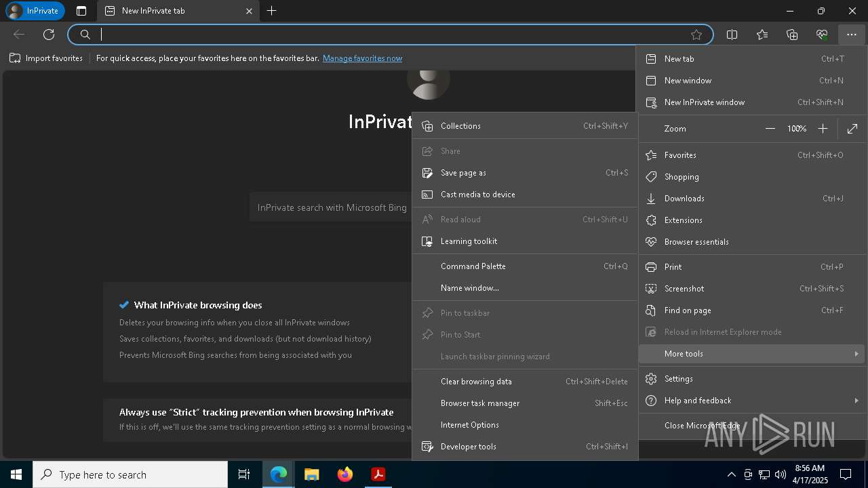The image size is (868, 488).
Task: Open Shopping from the main menu
Action: click(752, 177)
